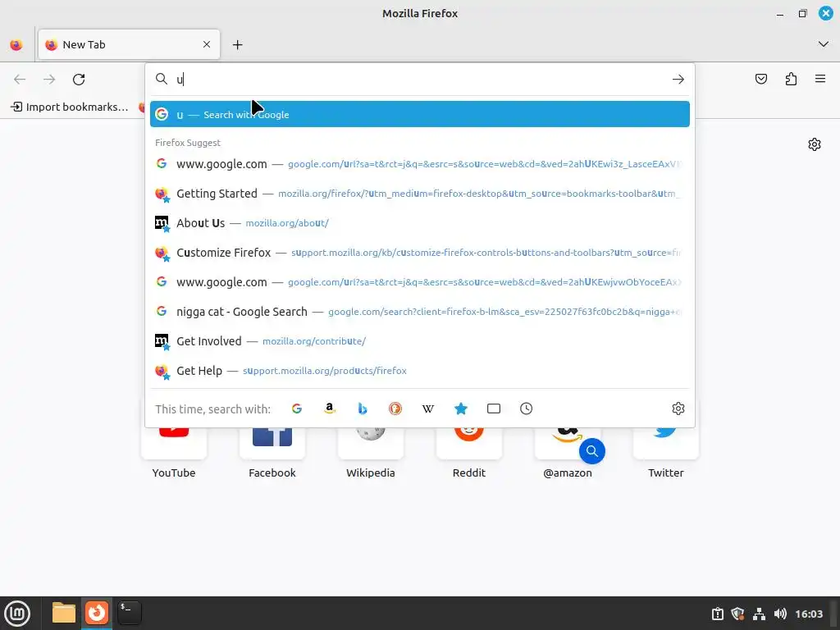Click the go arrow in the address bar
840x630 pixels.
[678, 80]
